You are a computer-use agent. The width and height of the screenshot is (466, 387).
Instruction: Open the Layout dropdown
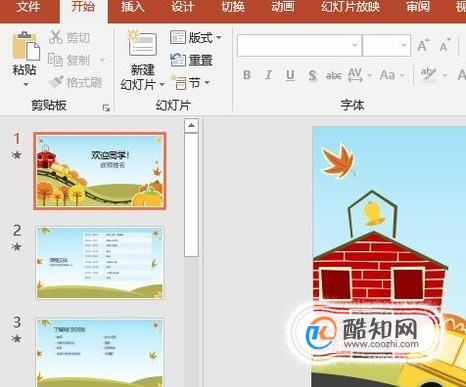[x=196, y=37]
